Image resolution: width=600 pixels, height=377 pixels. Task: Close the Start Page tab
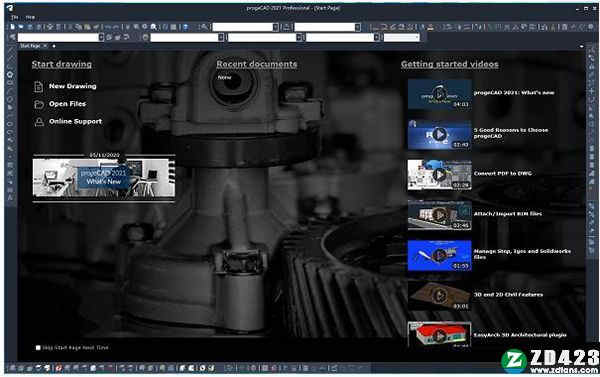click(45, 46)
